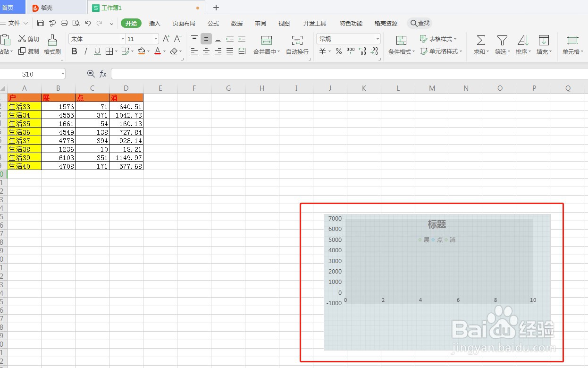Open the Page Layout (页面布局) tab
Image resolution: width=588 pixels, height=368 pixels.
184,23
